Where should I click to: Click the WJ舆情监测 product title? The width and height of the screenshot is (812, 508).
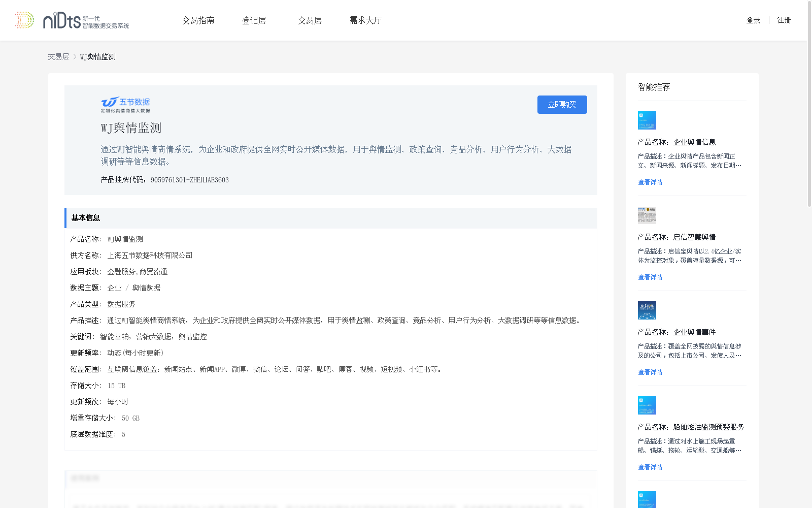pyautogui.click(x=131, y=128)
